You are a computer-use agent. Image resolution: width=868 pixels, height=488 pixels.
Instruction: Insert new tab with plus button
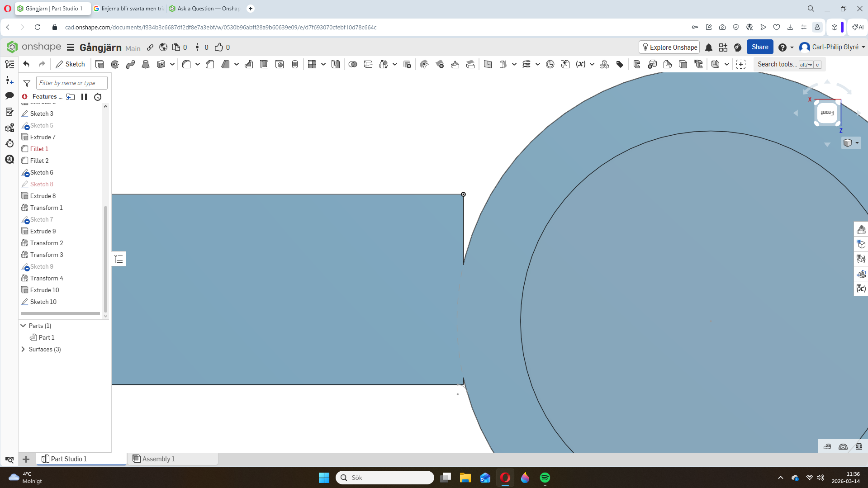[26, 459]
